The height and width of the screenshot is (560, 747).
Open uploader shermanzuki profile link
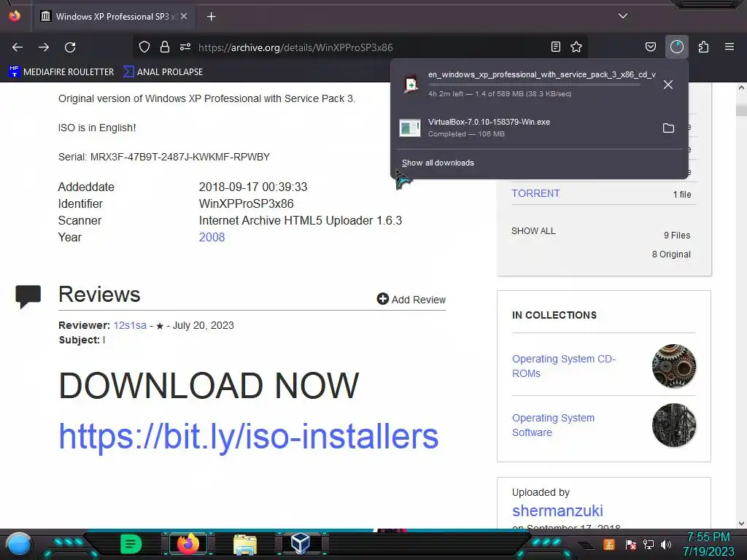click(557, 510)
